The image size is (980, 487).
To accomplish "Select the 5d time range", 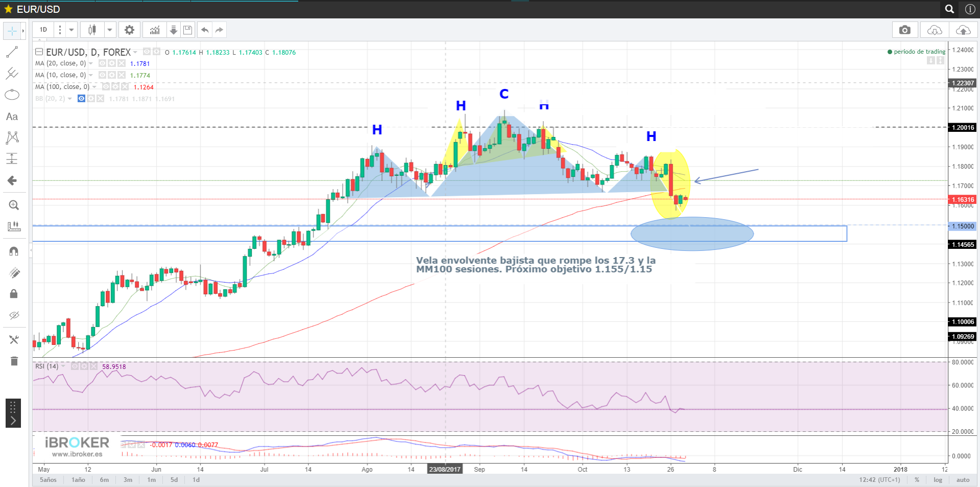I will tap(174, 480).
